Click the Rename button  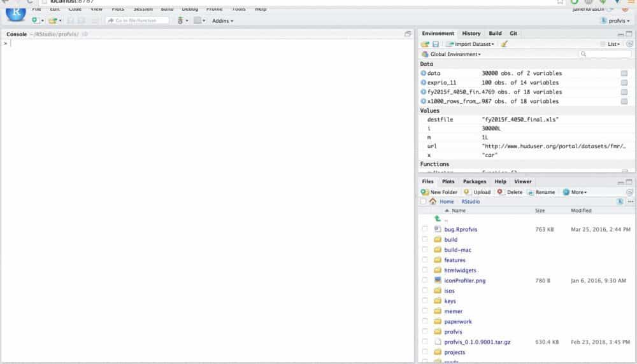[541, 192]
